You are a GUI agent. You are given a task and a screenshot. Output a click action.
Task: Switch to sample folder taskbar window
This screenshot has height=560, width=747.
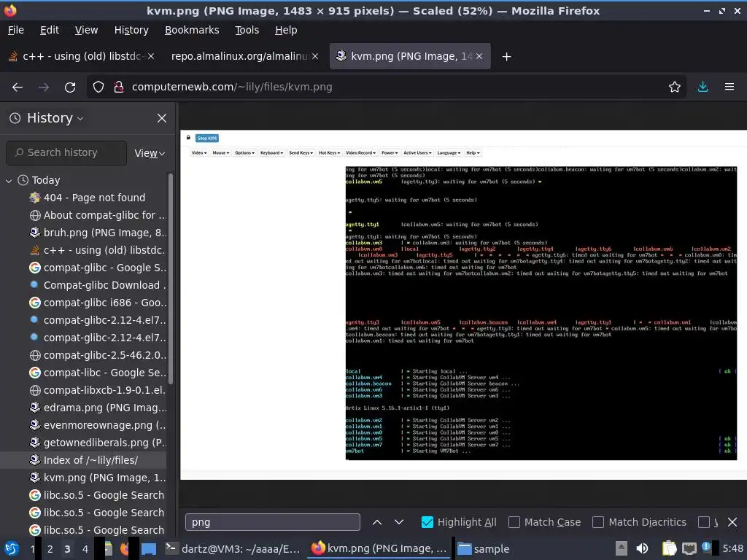click(x=484, y=549)
